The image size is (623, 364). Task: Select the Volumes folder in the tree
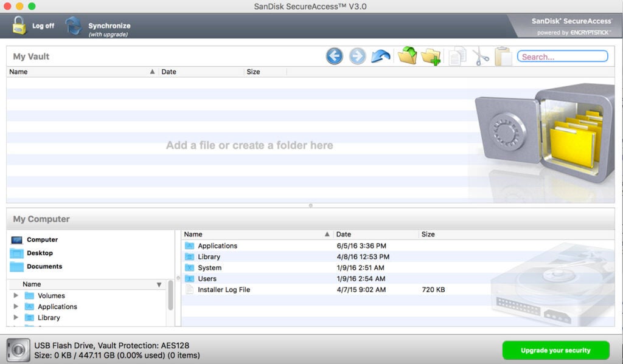pos(51,296)
